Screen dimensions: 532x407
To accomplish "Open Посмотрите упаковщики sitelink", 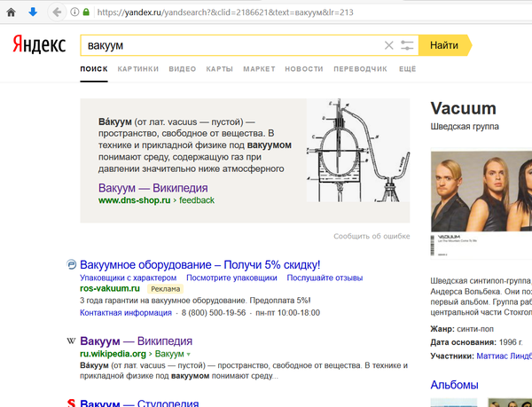I will (231, 278).
